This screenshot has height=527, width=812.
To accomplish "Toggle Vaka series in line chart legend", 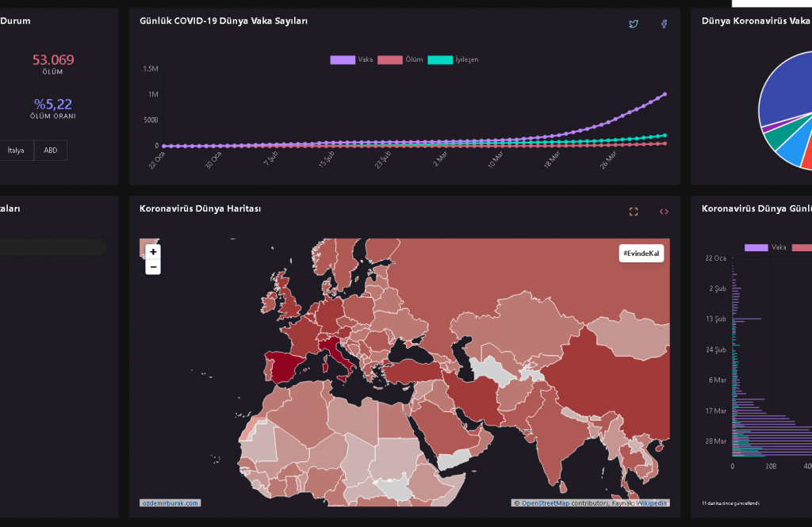I will pos(352,60).
